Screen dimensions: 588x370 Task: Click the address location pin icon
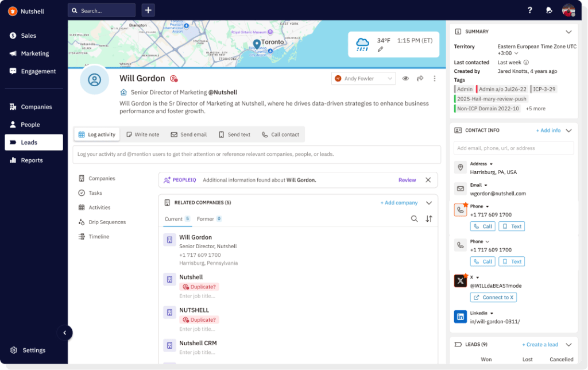pyautogui.click(x=461, y=167)
